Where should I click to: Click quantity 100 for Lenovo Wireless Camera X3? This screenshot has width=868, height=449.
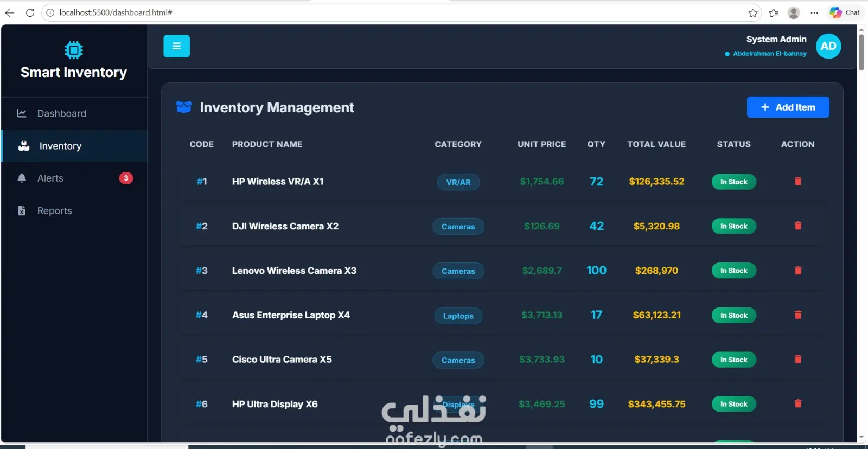tap(596, 270)
